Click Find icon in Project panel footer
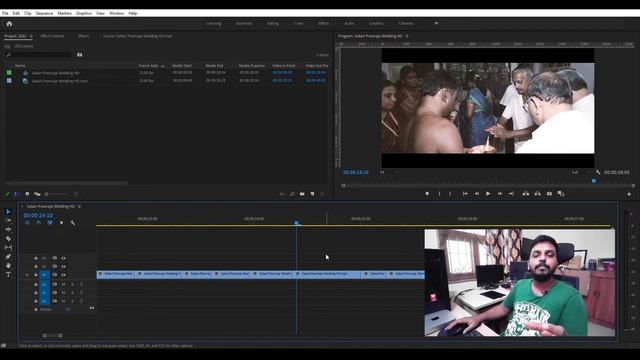This screenshot has height=360, width=640. (x=292, y=194)
